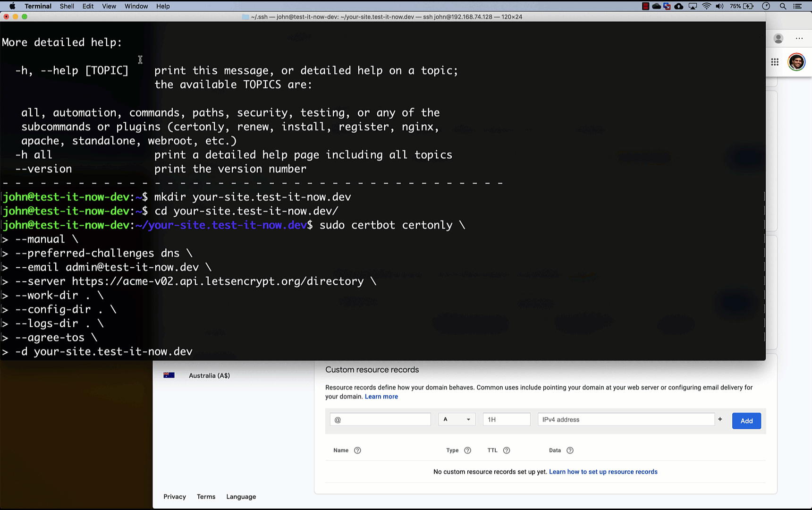Open the Privacy link
812x510 pixels.
pos(175,497)
